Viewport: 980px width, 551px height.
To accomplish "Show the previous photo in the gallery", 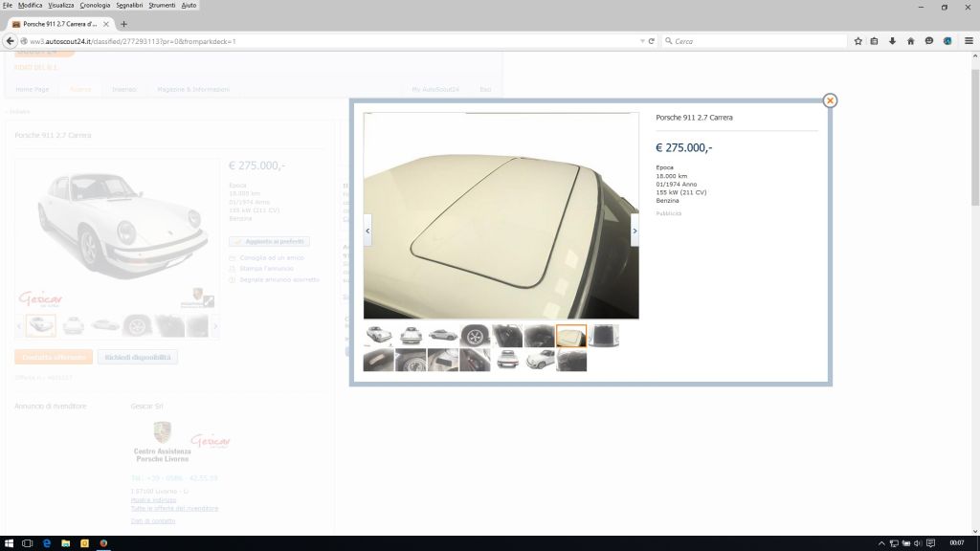I will click(367, 231).
